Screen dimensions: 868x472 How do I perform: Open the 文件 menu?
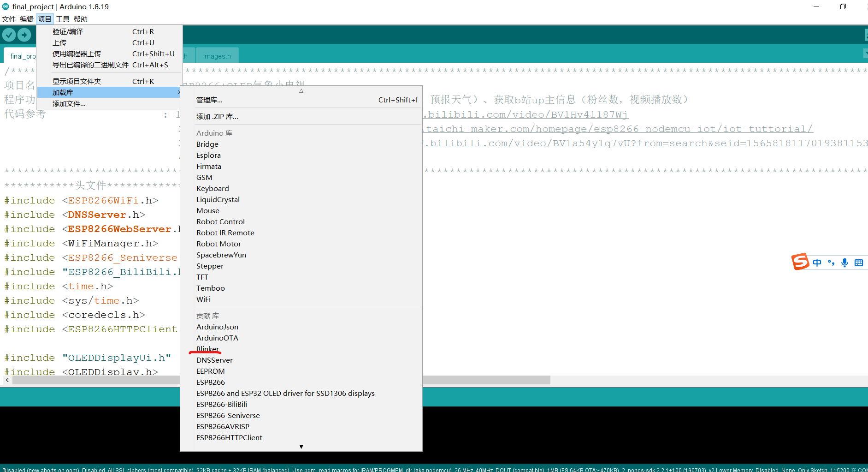point(9,19)
